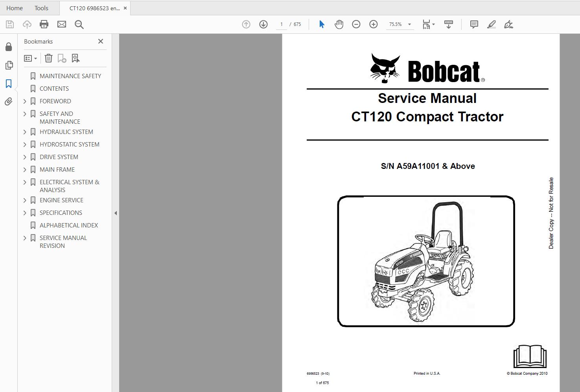Select DRIVE SYSTEM bookmark text

59,157
